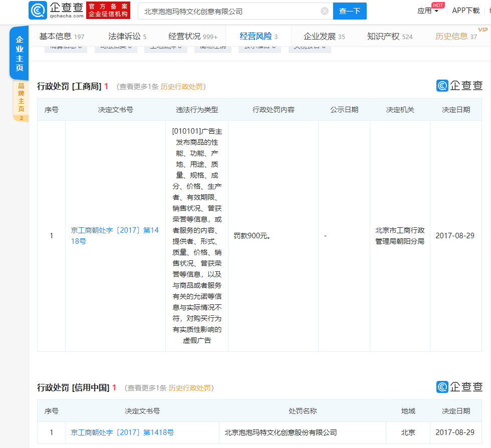Click the 查一下 search button
This screenshot has width=491, height=448.
coord(349,11)
